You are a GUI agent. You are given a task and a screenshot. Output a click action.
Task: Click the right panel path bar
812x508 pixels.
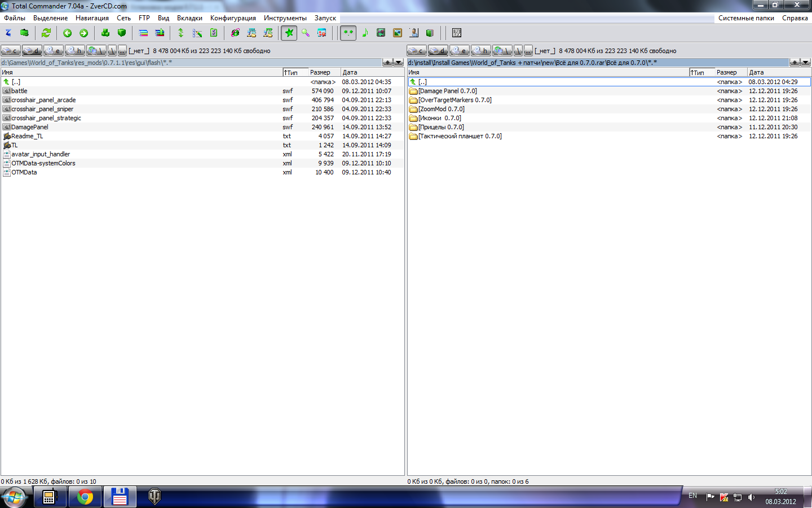point(598,63)
